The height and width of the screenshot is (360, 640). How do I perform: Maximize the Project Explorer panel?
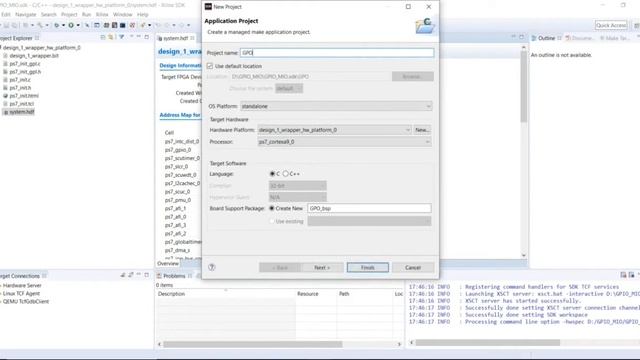tap(147, 37)
